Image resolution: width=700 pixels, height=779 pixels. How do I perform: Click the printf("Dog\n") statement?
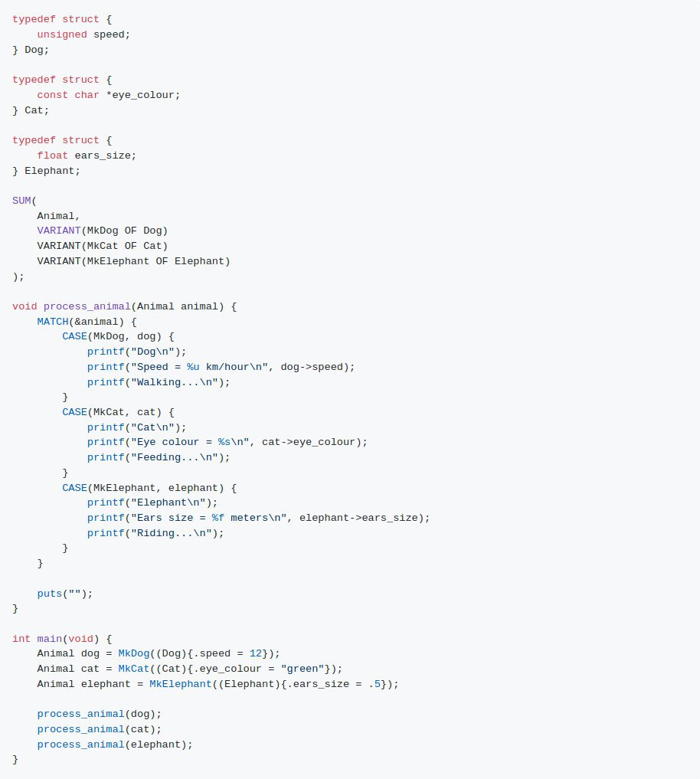pos(136,352)
